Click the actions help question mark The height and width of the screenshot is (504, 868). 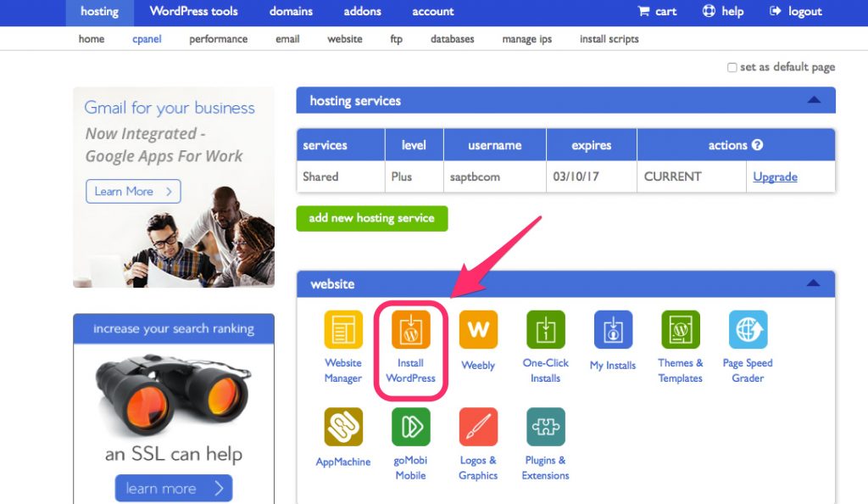click(757, 144)
